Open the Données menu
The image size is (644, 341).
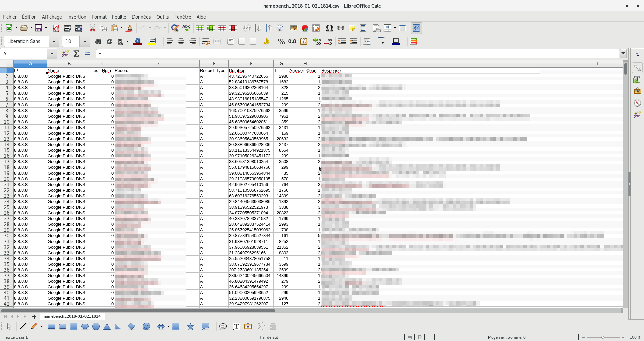tap(141, 17)
